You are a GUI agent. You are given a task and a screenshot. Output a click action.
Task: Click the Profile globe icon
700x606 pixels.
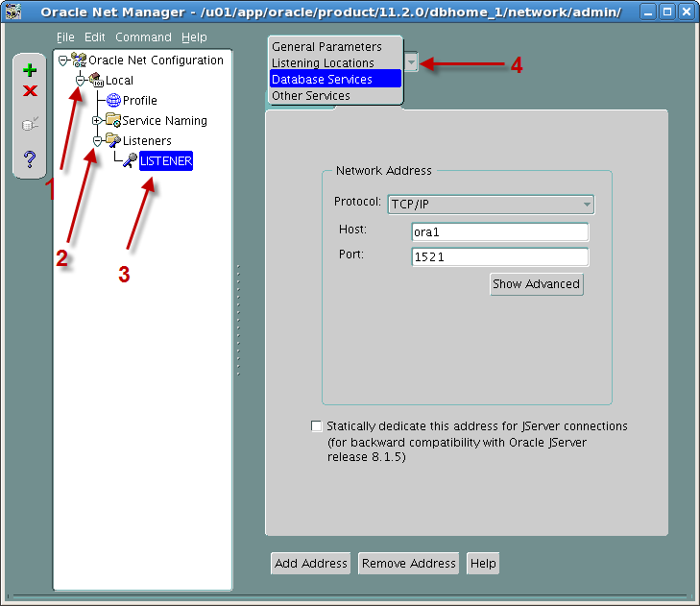click(113, 100)
